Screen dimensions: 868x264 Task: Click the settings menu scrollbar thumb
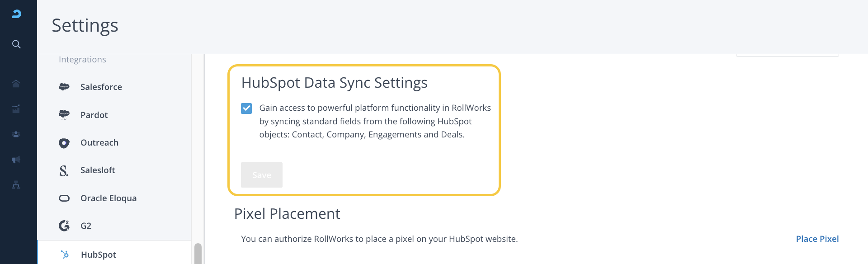(x=198, y=254)
